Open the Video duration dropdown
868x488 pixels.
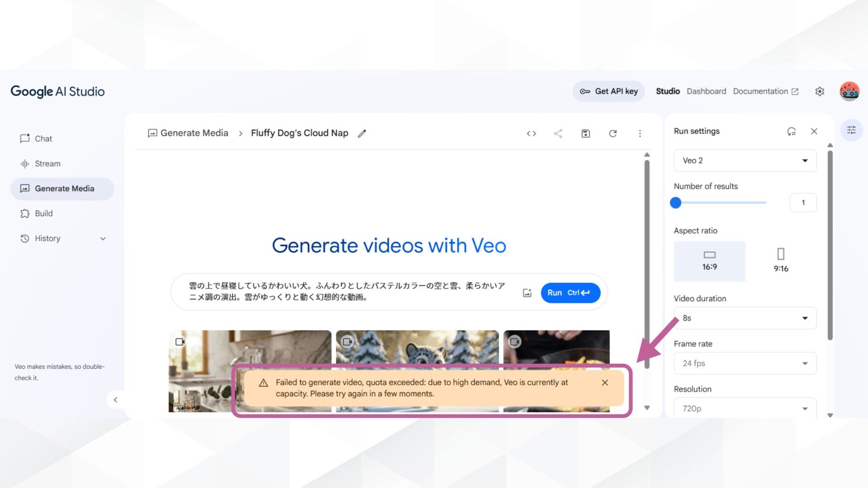(744, 318)
